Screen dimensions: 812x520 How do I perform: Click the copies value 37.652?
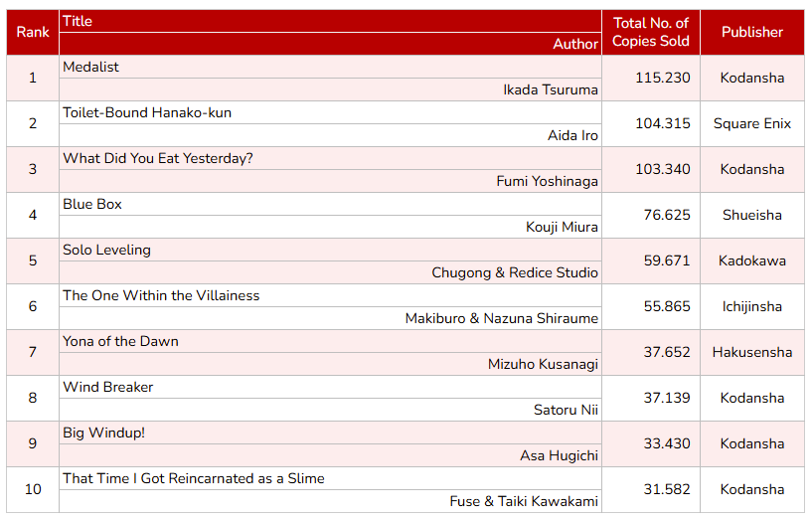[x=667, y=352]
